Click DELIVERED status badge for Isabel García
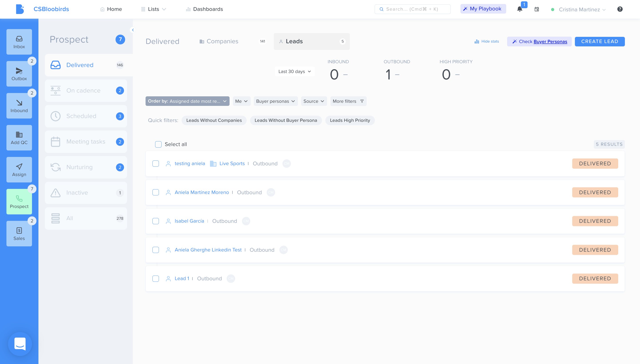Screen dimensions: 640x364 tap(595, 221)
